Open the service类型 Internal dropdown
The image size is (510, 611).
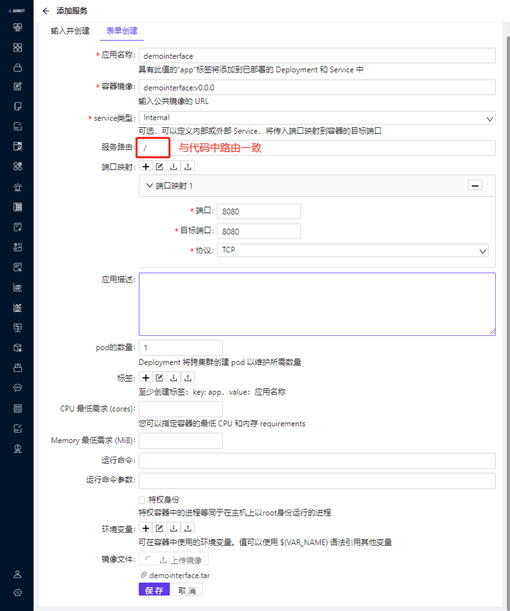317,118
